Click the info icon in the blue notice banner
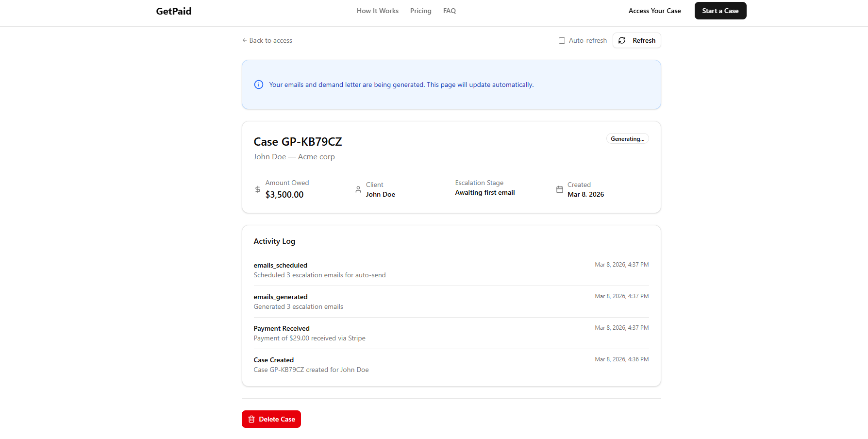 (258, 84)
